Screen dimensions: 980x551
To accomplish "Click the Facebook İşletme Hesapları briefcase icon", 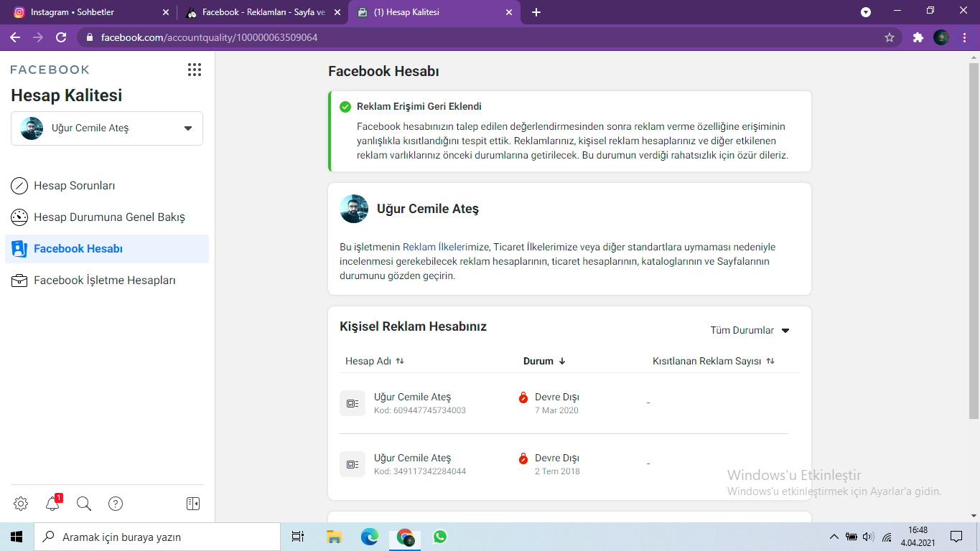I will (19, 281).
